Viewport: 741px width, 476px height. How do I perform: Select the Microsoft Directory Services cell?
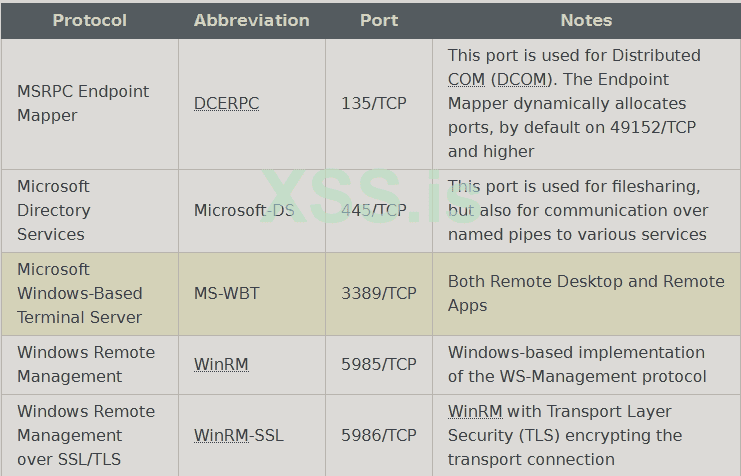(x=54, y=210)
